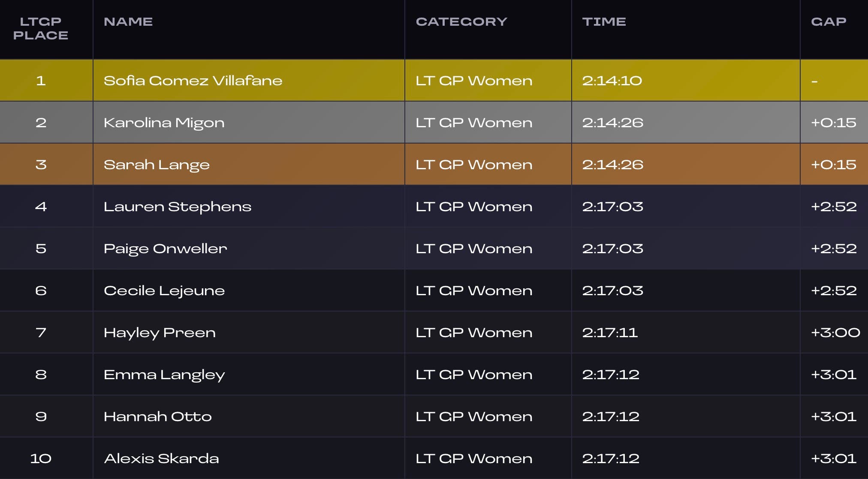This screenshot has height=479, width=868.
Task: Click the winning time 2:14:10
Action: pos(612,81)
